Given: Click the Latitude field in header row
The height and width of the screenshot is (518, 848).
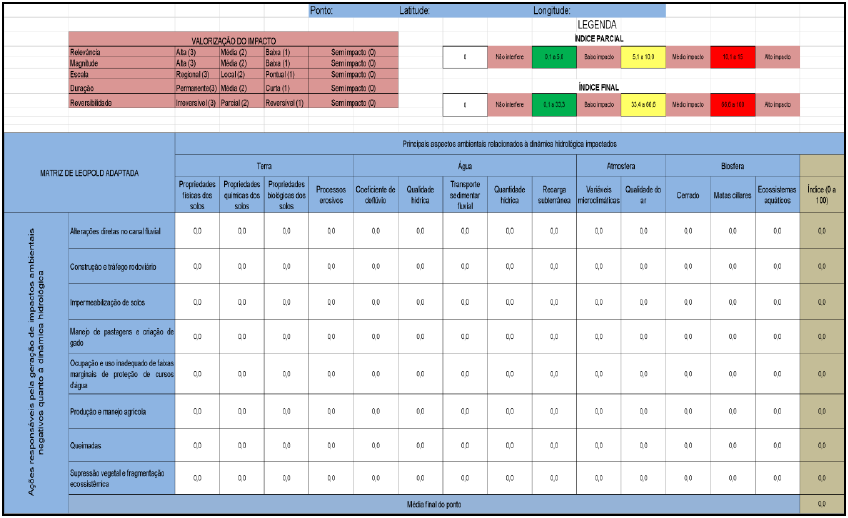Looking at the screenshot, I should pos(414,10).
